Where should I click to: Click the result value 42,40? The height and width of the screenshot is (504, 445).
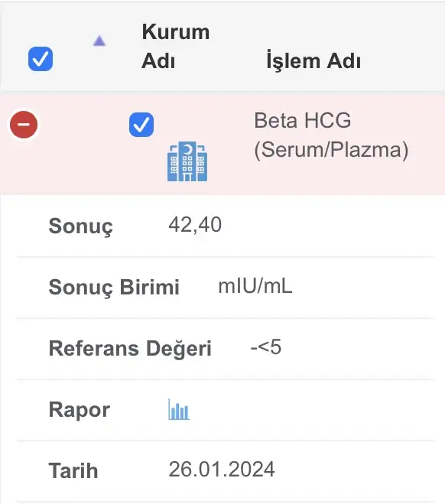(195, 224)
